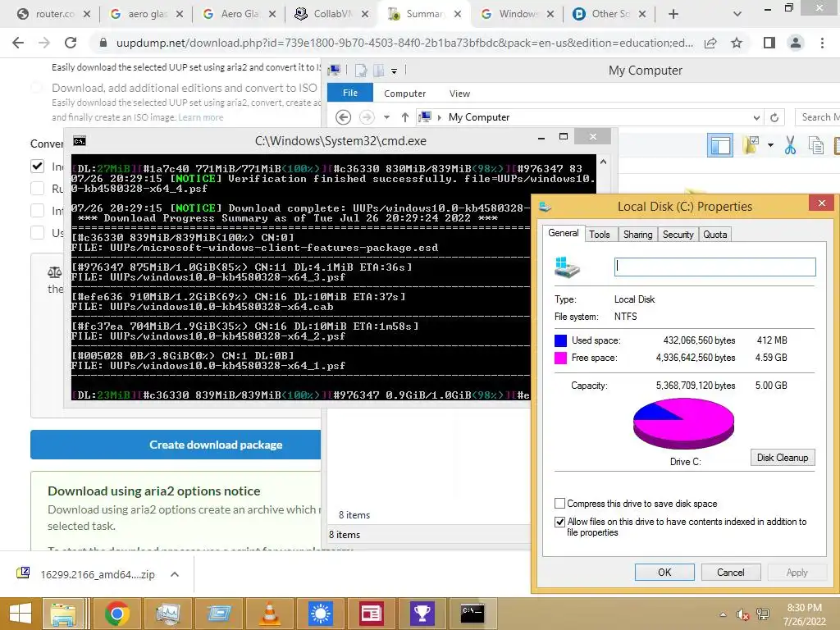Click the Learn more link

click(201, 117)
